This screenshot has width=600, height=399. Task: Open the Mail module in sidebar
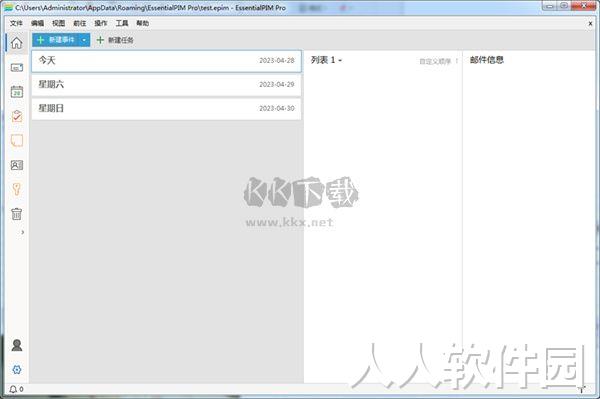click(16, 68)
